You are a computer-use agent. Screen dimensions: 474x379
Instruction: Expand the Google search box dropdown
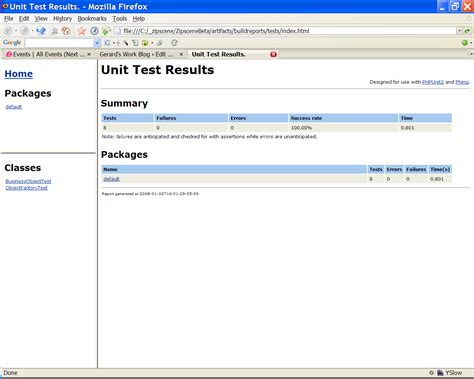click(97, 43)
